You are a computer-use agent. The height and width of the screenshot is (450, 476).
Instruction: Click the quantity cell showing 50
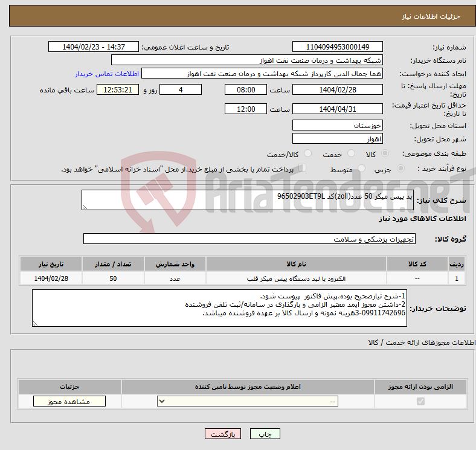tap(113, 278)
